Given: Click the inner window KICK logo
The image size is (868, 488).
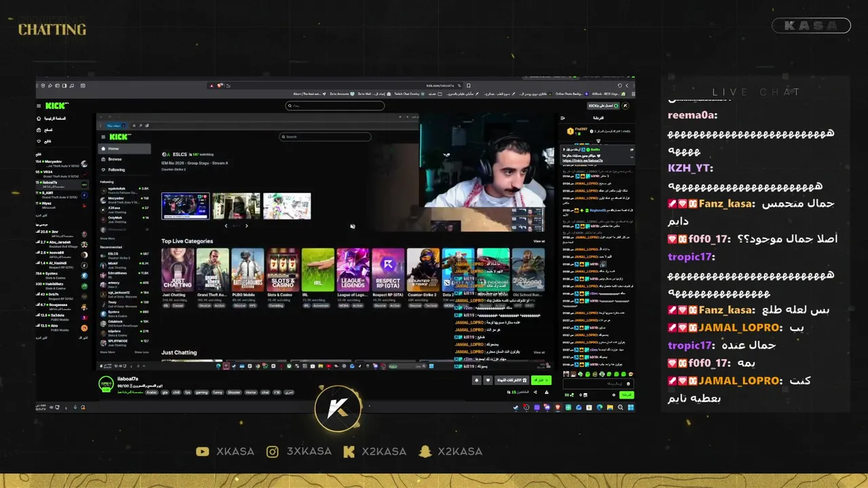Looking at the screenshot, I should pyautogui.click(x=120, y=137).
